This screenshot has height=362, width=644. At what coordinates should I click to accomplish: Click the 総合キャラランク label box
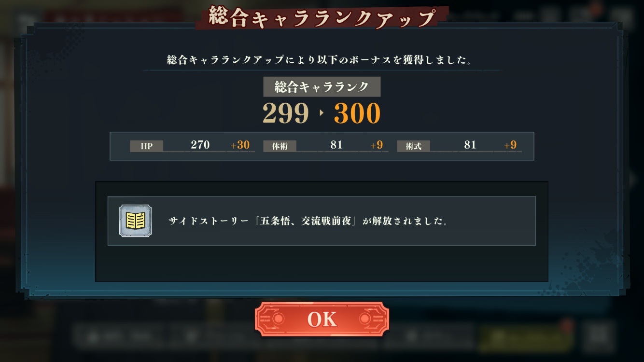(322, 87)
